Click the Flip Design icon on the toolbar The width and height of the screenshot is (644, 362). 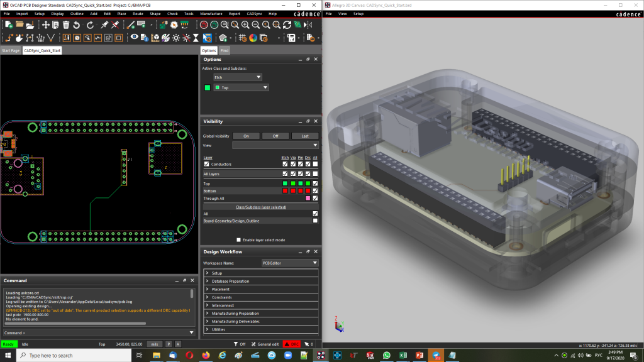pos(308,25)
